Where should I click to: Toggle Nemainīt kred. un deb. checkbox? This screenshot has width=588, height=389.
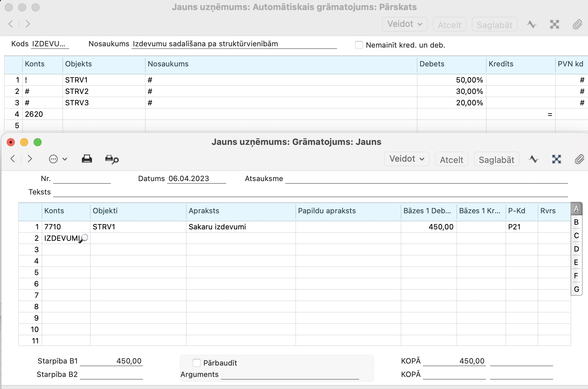tap(359, 45)
